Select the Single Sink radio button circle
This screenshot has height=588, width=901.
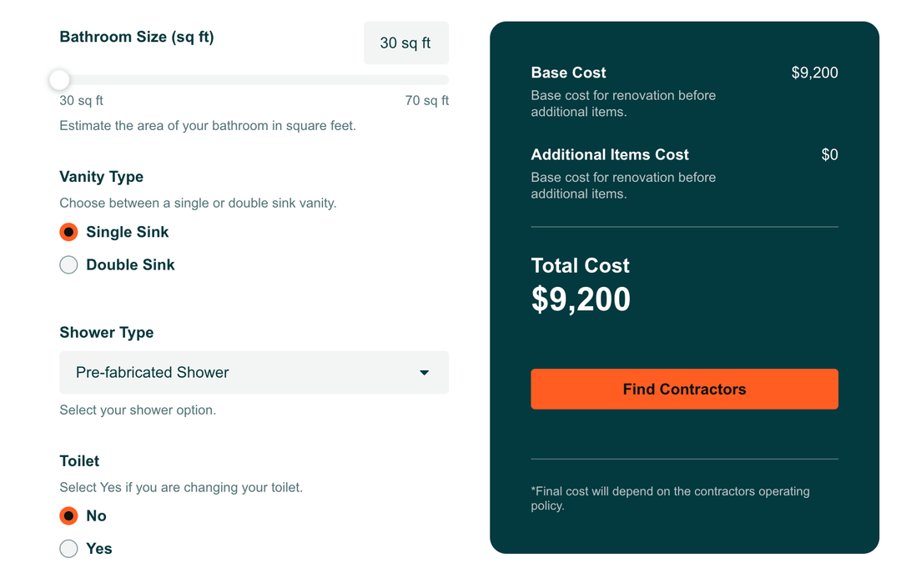(x=68, y=232)
